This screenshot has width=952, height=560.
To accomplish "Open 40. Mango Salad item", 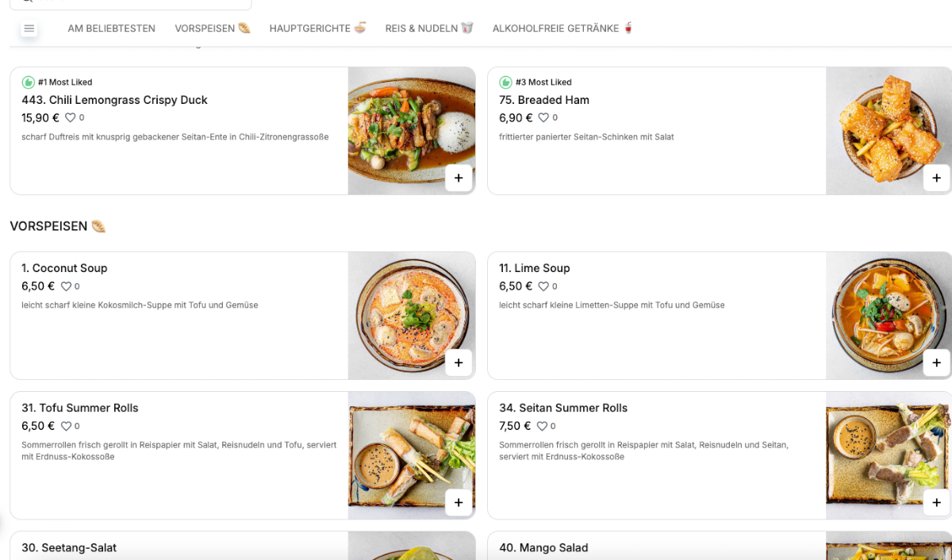I will point(543,547).
